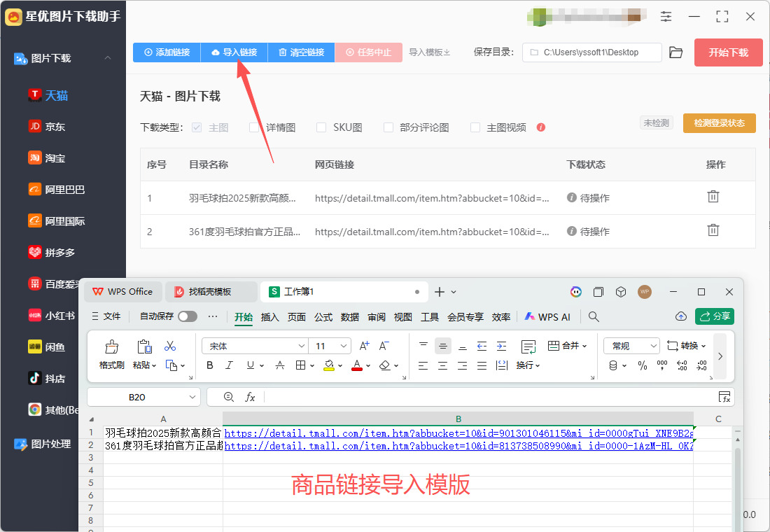The width and height of the screenshot is (770, 532).
Task: Open 插入 ribbon tab
Action: pos(269,317)
